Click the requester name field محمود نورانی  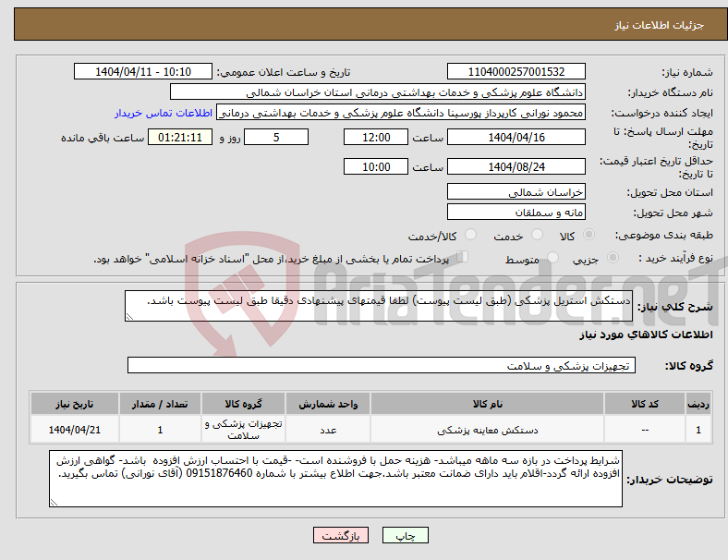point(401,113)
